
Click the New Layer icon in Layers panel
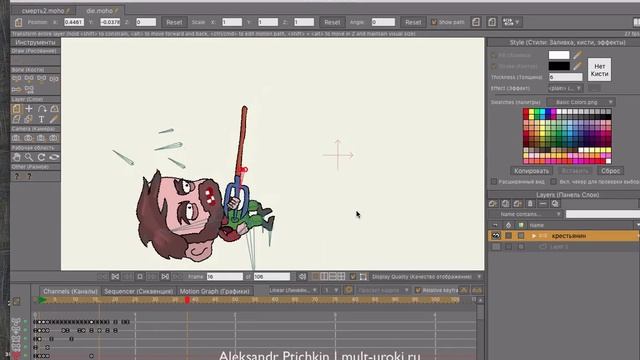coord(493,203)
